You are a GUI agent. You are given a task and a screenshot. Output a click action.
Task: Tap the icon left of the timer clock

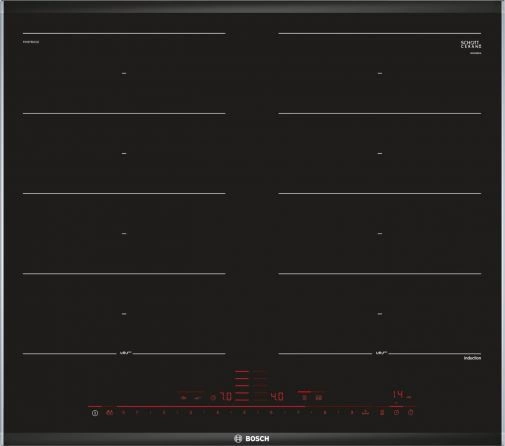point(382,413)
